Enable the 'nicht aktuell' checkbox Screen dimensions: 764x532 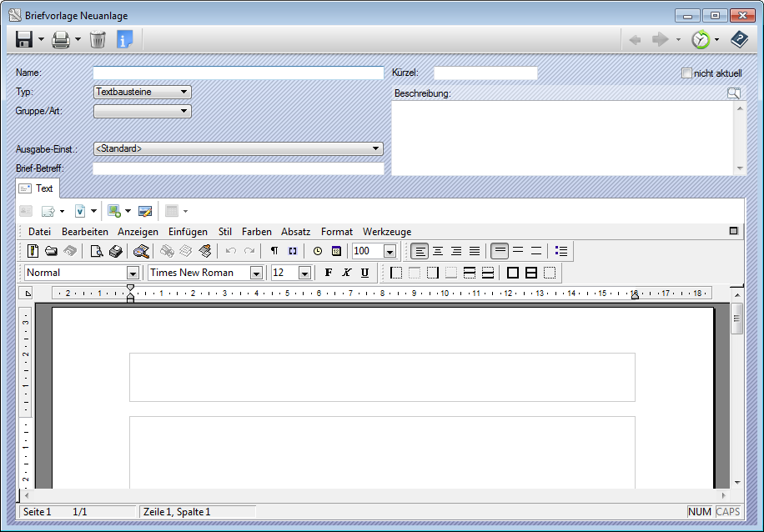[x=687, y=73]
